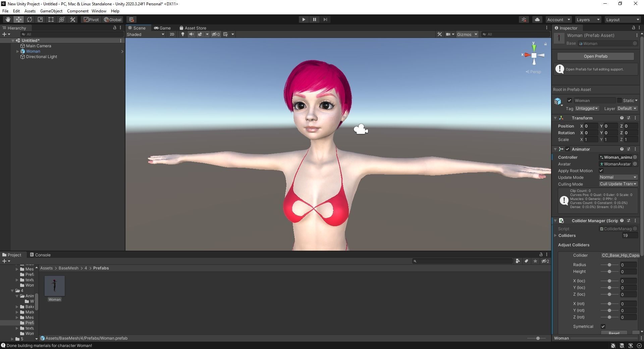Open the Component menu
The image size is (644, 349).
(x=77, y=11)
